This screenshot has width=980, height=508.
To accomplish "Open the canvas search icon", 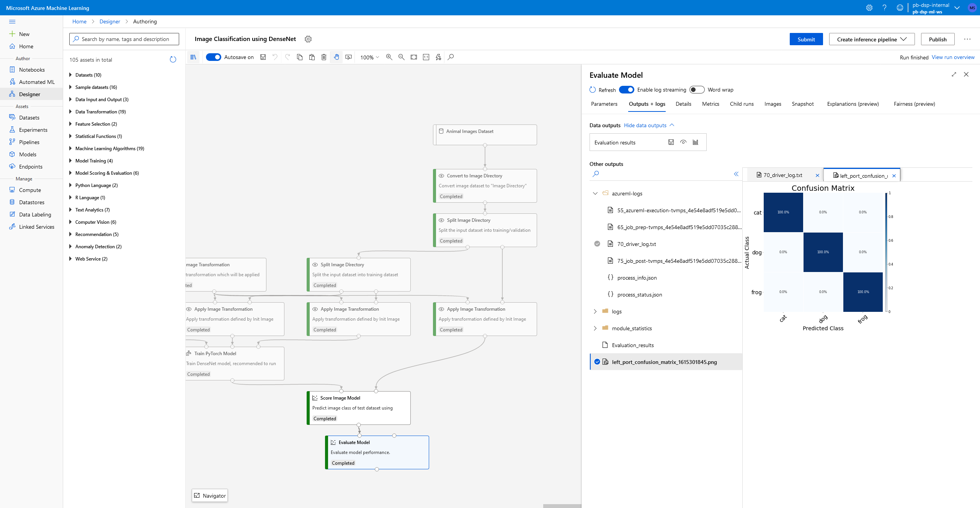I will 451,57.
